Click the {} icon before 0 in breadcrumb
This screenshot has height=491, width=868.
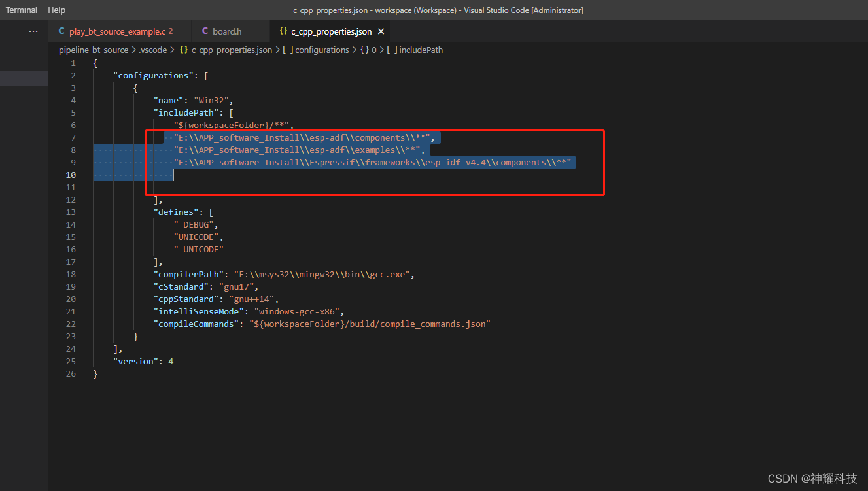(x=366, y=50)
